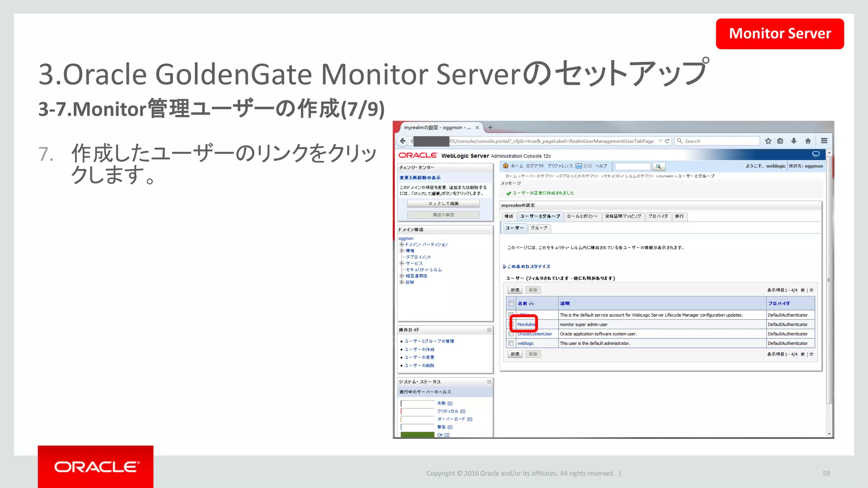Click the プリファレンス link
Viewport: 868px width, 488px height.
(x=559, y=166)
